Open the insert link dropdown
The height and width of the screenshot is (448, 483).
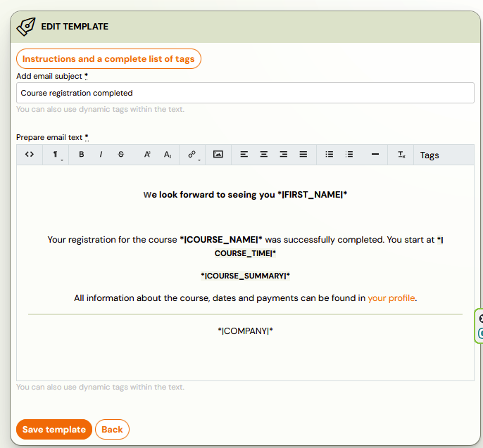(192, 155)
